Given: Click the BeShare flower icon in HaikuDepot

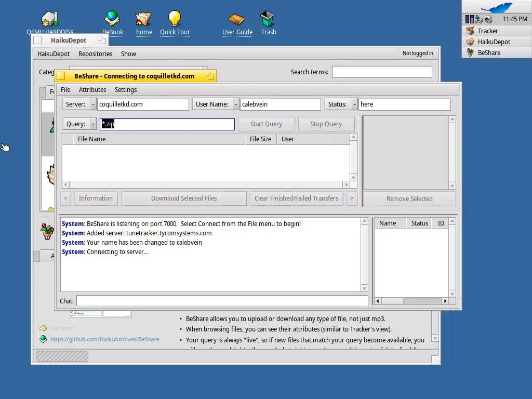Looking at the screenshot, I should click(x=47, y=231).
